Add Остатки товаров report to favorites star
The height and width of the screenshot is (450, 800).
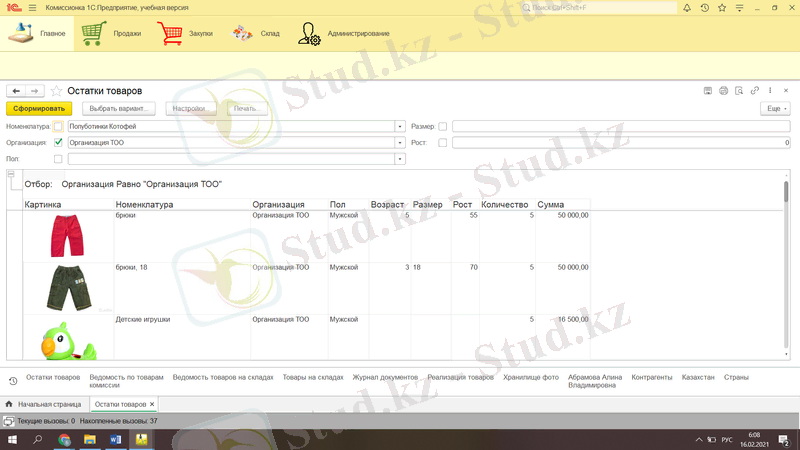56,91
